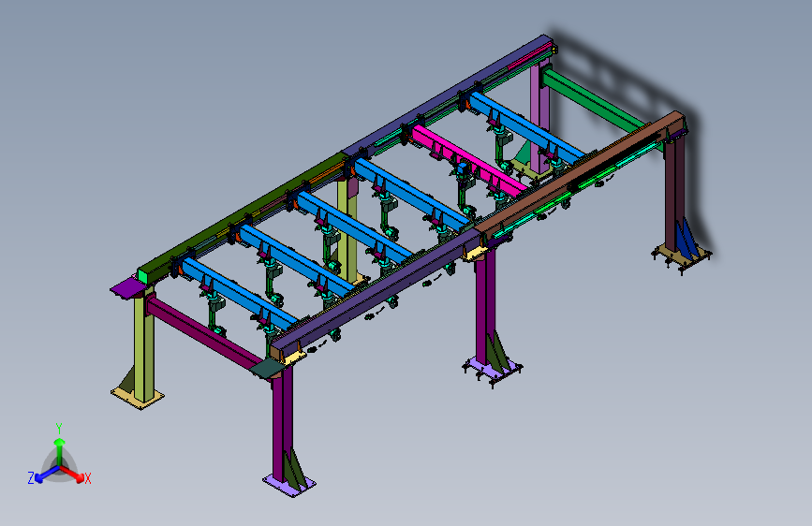Select the dark teal plate at front corner
This screenshot has width=812, height=526.
click(x=267, y=368)
